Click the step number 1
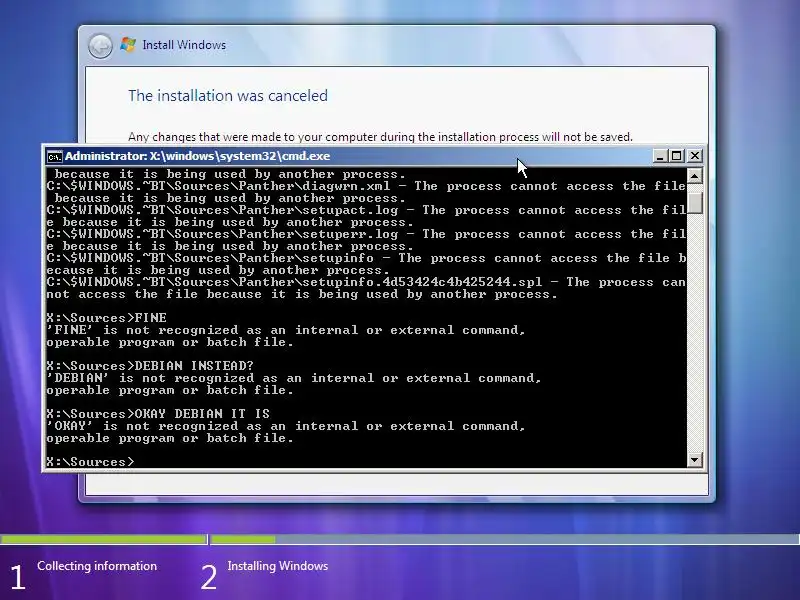This screenshot has height=600, width=800. tap(18, 578)
